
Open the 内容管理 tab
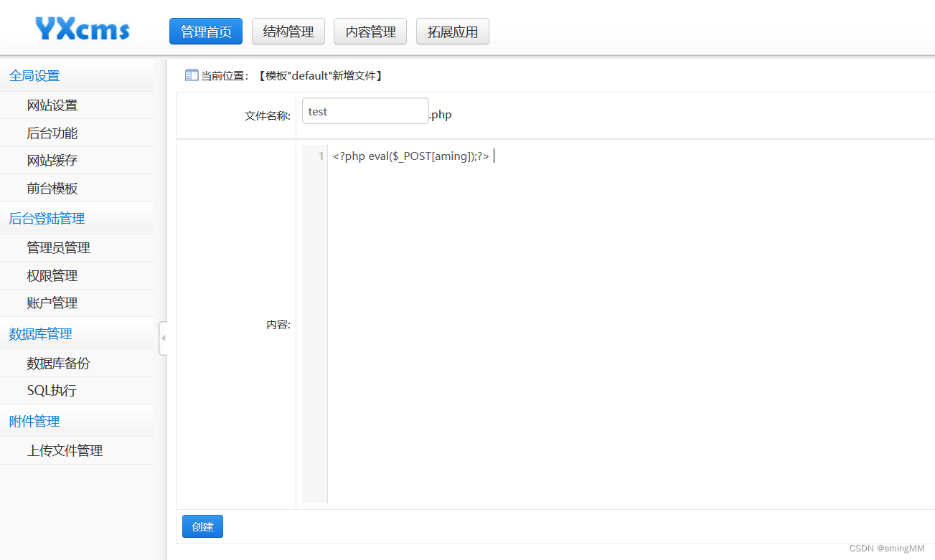(x=370, y=32)
